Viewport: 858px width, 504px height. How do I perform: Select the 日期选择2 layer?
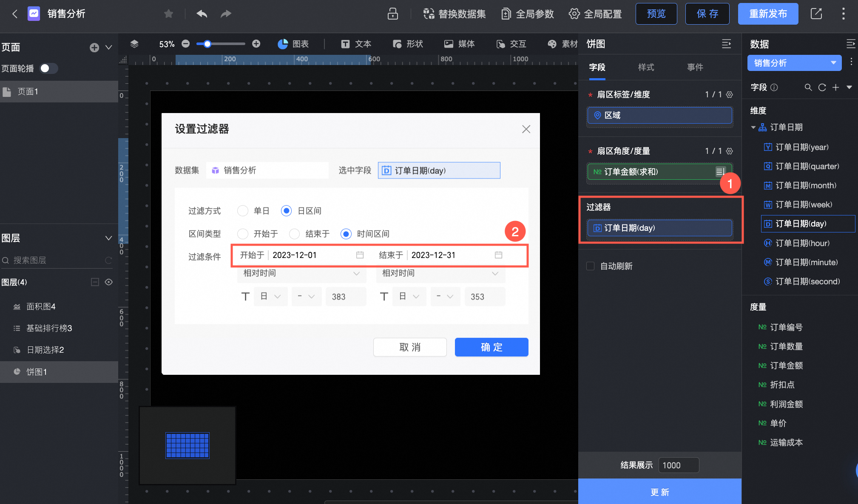tap(59, 350)
